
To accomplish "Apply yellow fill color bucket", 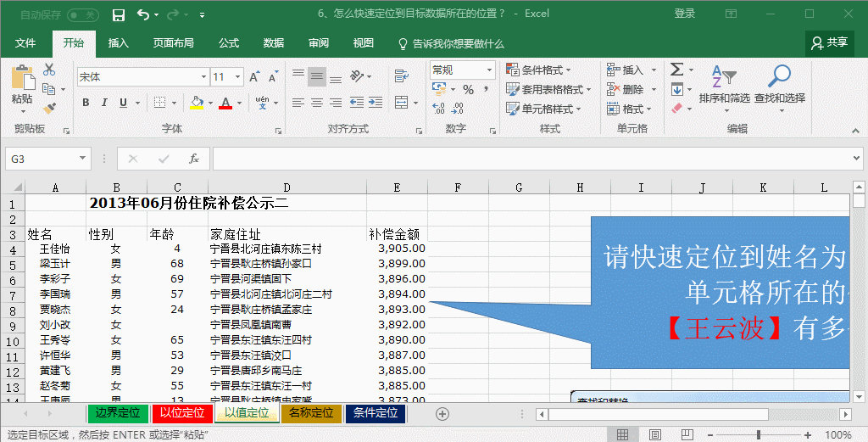I will click(197, 103).
